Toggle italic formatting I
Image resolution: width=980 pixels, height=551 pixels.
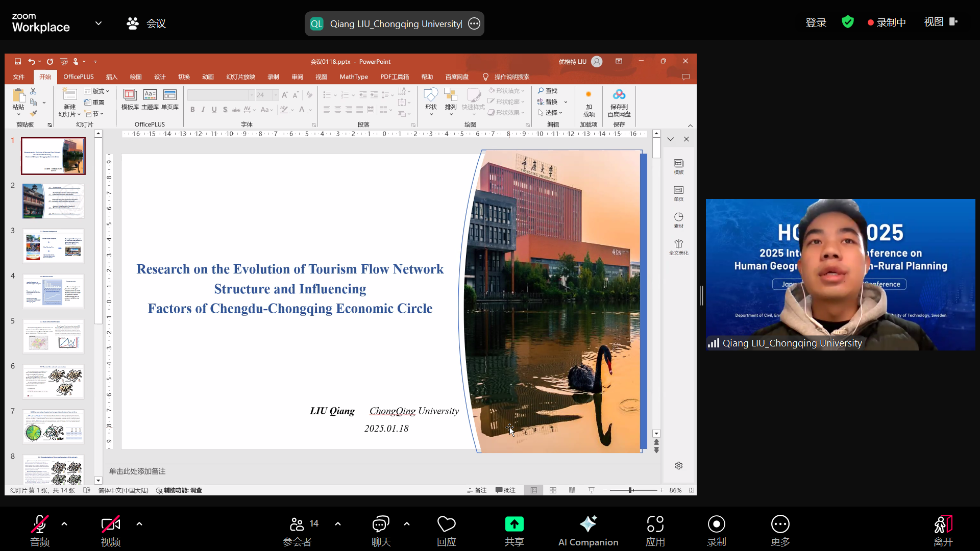click(203, 109)
